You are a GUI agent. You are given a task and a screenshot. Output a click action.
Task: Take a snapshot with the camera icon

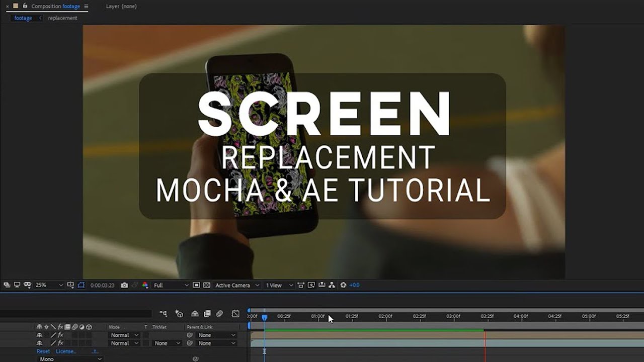(124, 285)
